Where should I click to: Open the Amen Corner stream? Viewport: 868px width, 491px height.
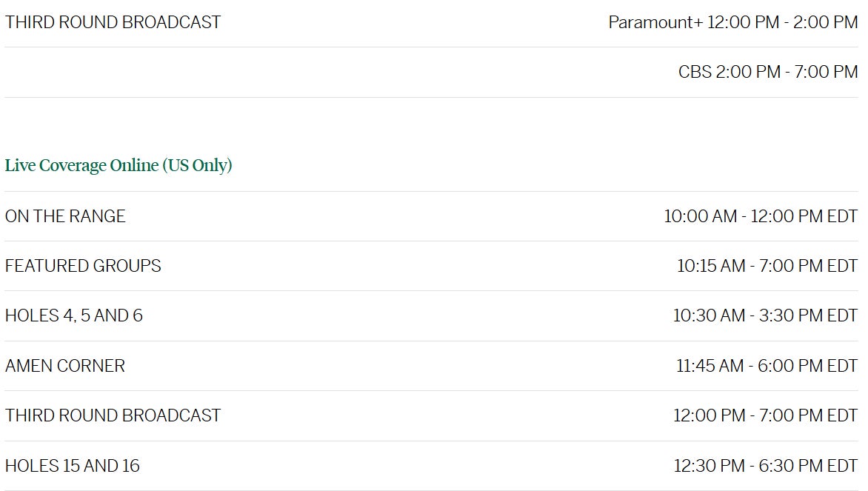tap(65, 366)
